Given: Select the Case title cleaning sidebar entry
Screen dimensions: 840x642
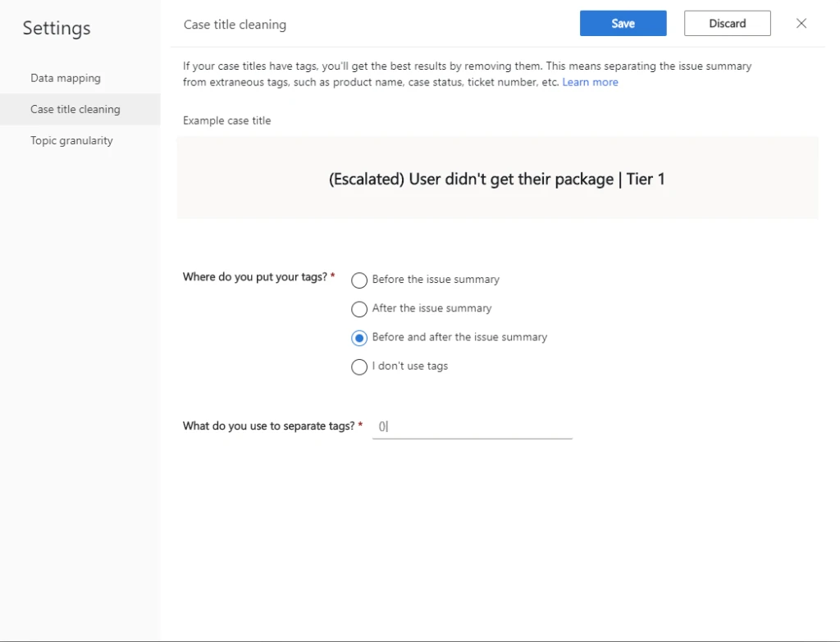Looking at the screenshot, I should click(75, 108).
